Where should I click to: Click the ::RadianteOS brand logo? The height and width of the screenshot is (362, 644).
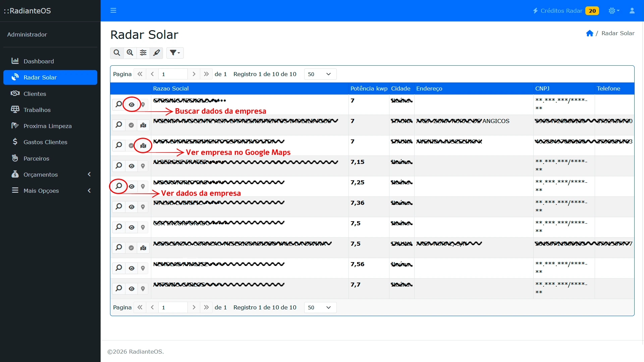[x=28, y=11]
